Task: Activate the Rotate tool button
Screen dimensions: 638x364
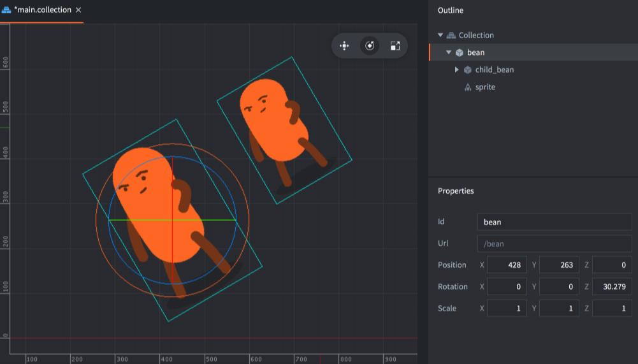Action: 370,46
